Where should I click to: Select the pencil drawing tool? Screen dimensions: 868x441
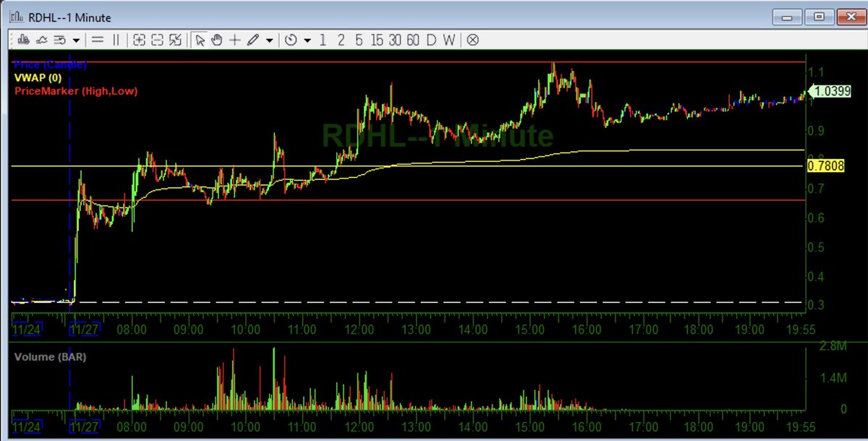[x=252, y=40]
